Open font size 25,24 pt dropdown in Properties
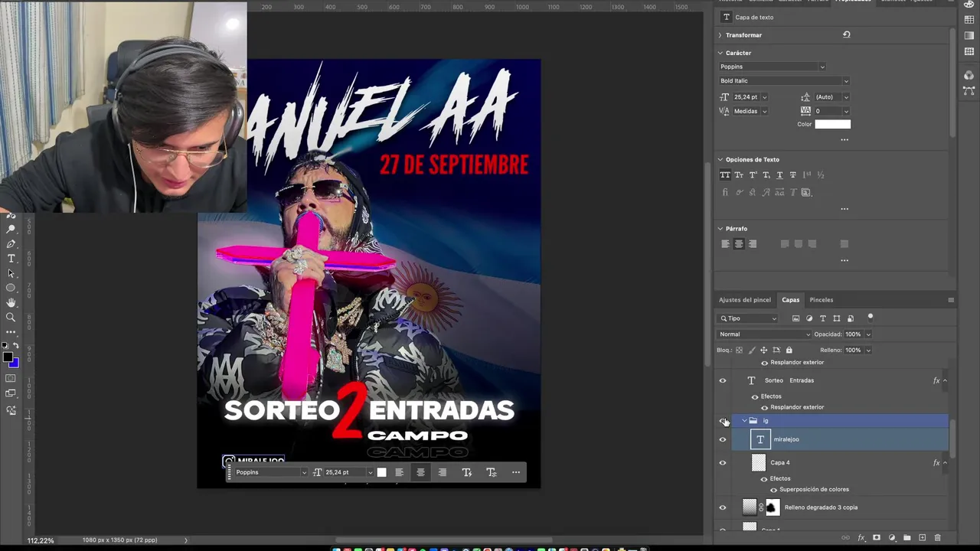Image resolution: width=980 pixels, height=551 pixels. [764, 97]
